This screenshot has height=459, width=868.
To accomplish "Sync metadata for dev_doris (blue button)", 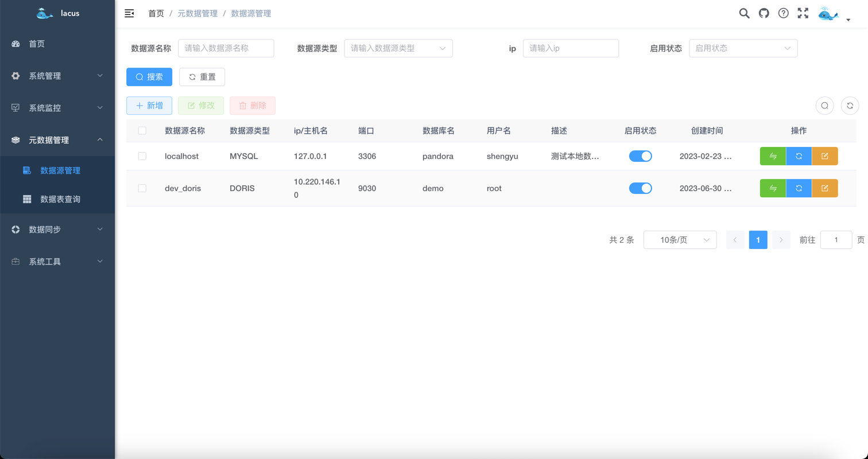I will 799,188.
